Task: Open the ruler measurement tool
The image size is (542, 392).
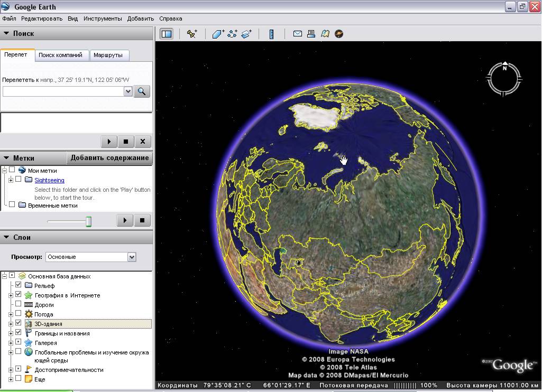Action: [x=272, y=34]
